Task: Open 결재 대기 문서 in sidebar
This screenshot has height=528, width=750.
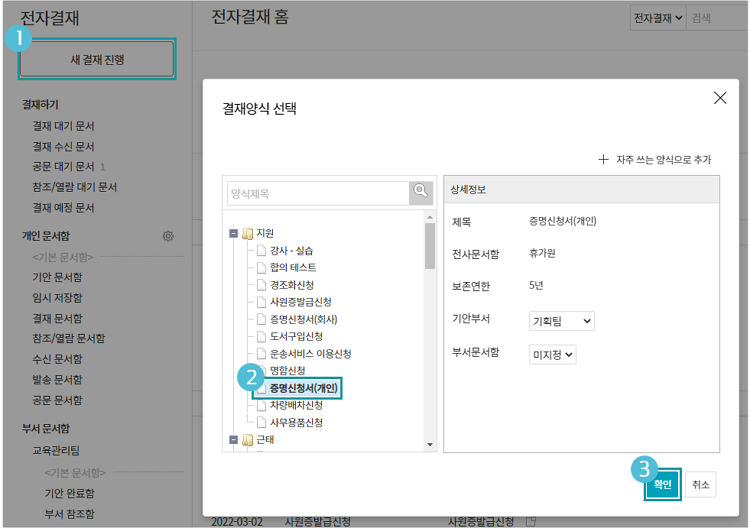Action: (63, 126)
